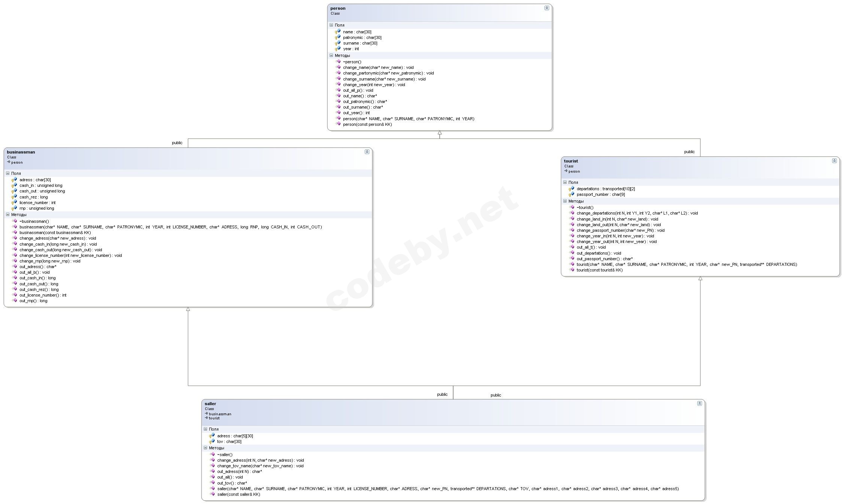Select base class person link under tourist
Viewport: 843px width, 504px height.
click(574, 171)
